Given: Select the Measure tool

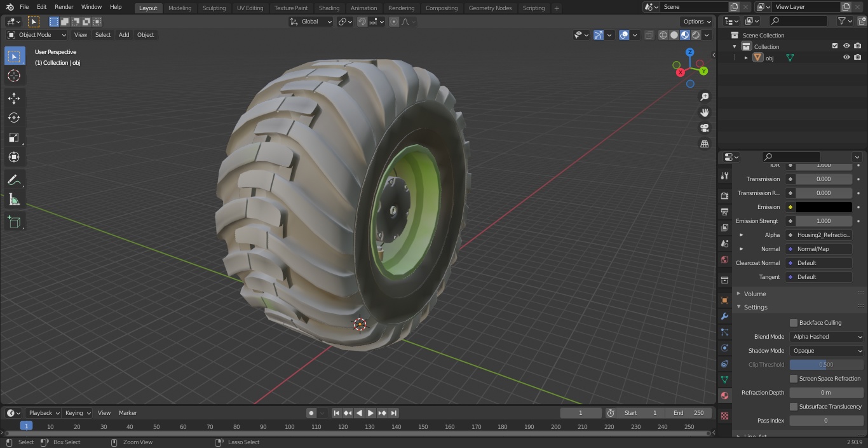Looking at the screenshot, I should (14, 200).
